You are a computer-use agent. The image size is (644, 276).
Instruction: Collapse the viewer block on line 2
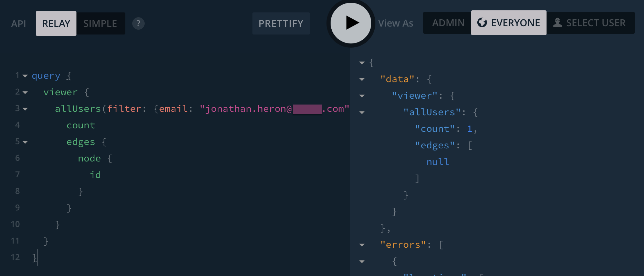[x=25, y=92]
